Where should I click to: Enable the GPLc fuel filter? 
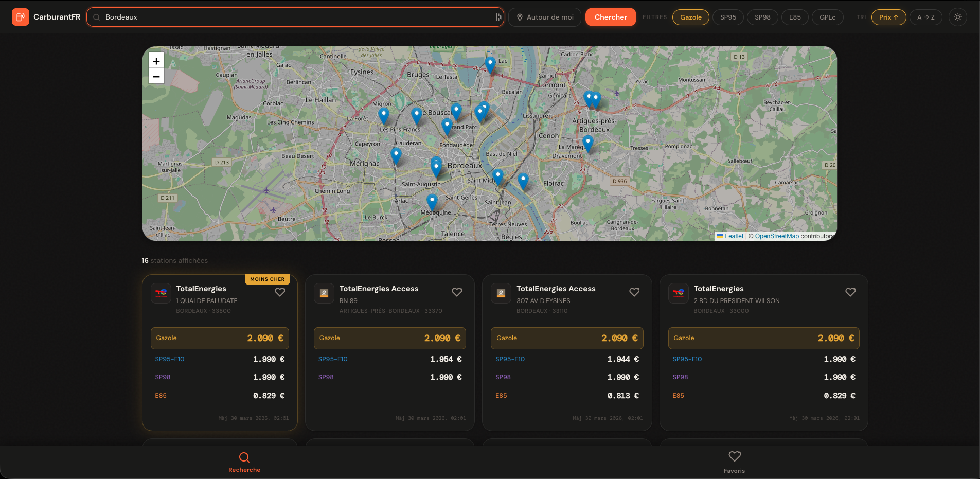pyautogui.click(x=828, y=16)
